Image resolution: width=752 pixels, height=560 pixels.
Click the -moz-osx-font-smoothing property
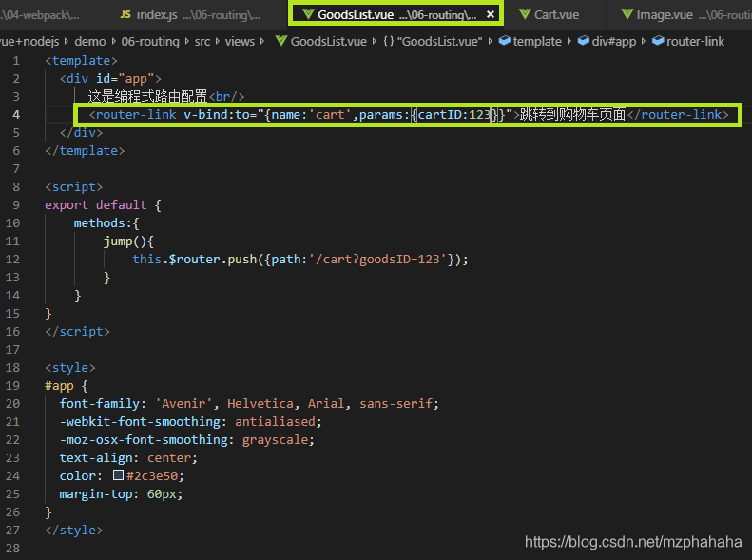click(144, 440)
